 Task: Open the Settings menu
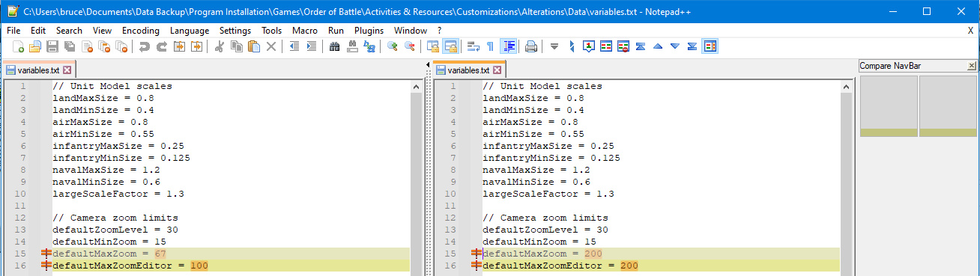coord(235,31)
